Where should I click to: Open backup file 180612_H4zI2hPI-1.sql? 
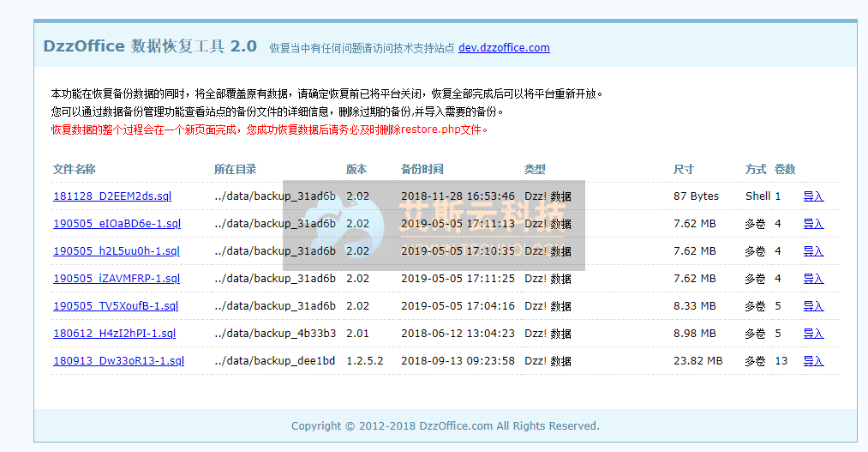(114, 334)
